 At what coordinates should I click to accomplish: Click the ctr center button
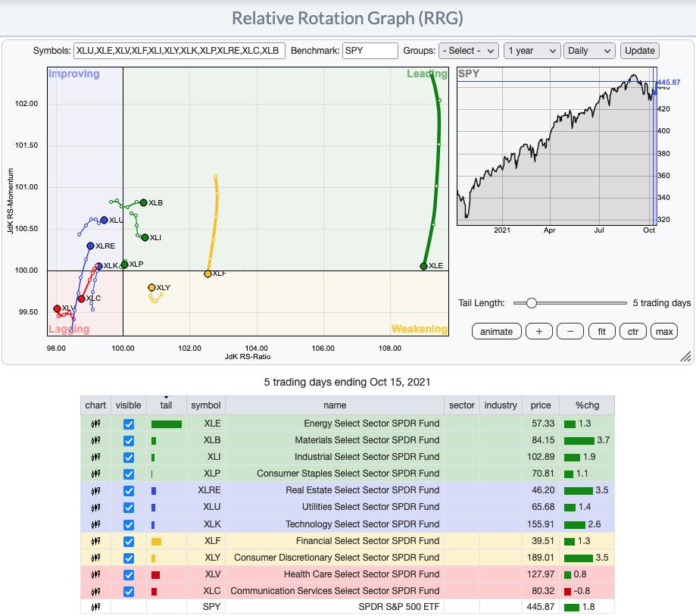pyautogui.click(x=633, y=331)
